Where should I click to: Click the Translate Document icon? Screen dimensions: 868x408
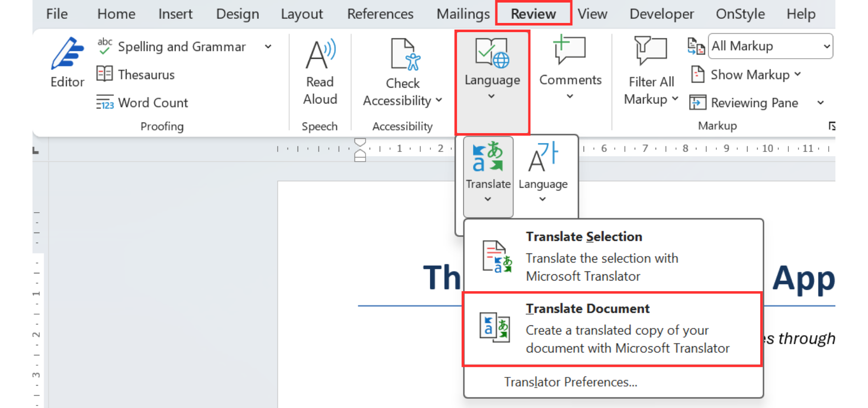click(495, 327)
